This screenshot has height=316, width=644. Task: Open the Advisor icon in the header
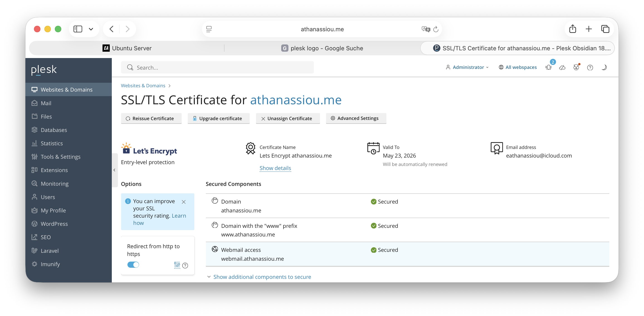click(576, 67)
